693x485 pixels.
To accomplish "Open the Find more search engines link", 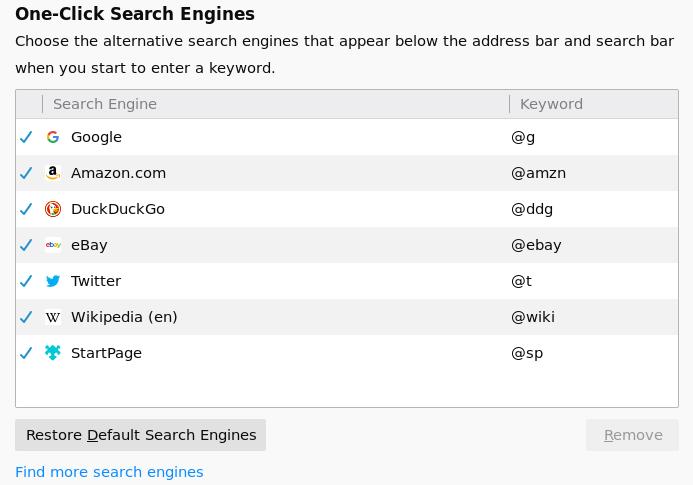I will pos(109,472).
